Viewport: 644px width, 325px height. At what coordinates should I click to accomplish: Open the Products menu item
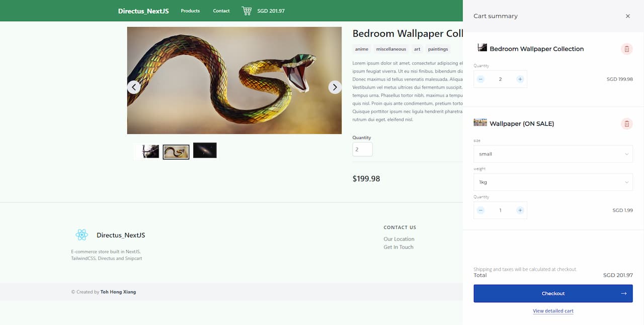click(x=190, y=11)
